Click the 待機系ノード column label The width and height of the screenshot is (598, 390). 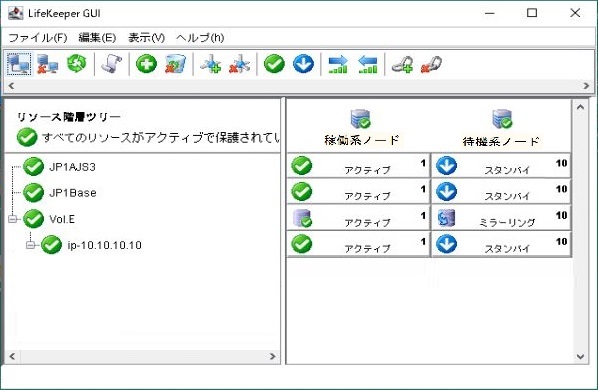tap(501, 141)
